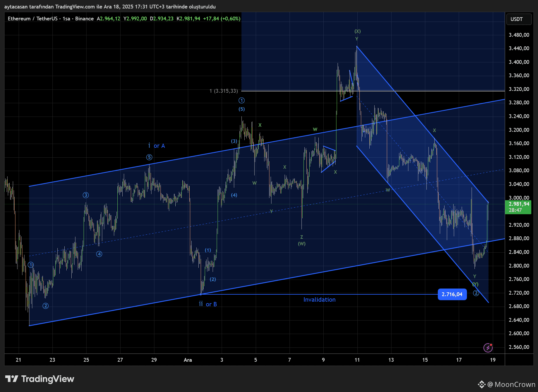This screenshot has width=538, height=392.
Task: Click the 3.040,00 price axis label
Action: 519,184
